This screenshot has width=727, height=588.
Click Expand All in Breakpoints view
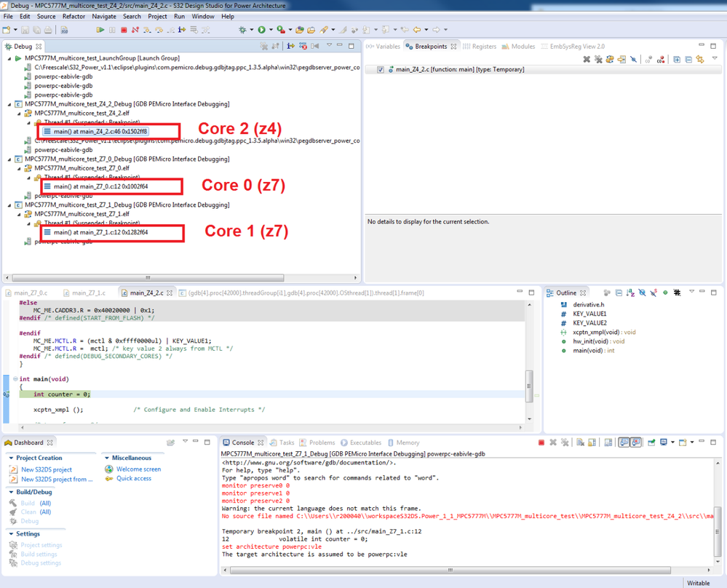[677, 60]
